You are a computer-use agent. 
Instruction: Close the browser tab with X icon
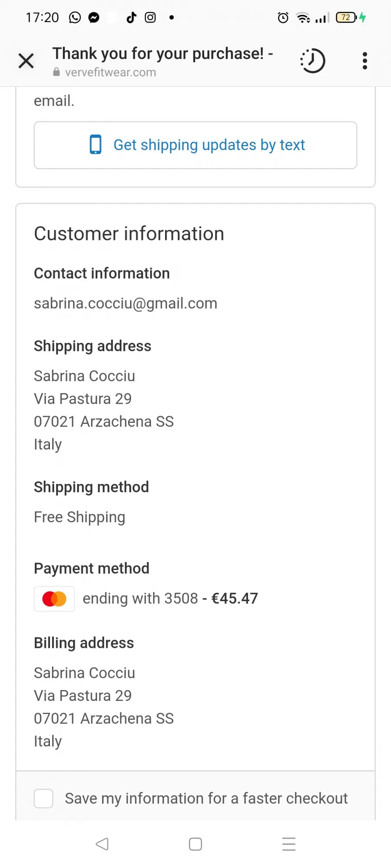[x=26, y=61]
